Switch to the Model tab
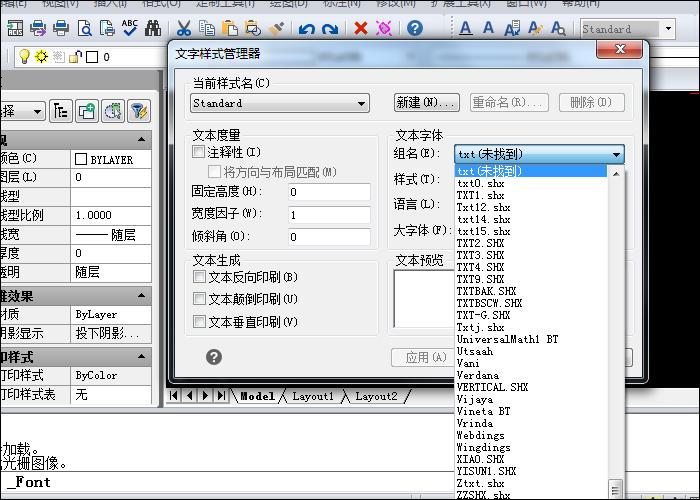The image size is (700, 500). [257, 396]
